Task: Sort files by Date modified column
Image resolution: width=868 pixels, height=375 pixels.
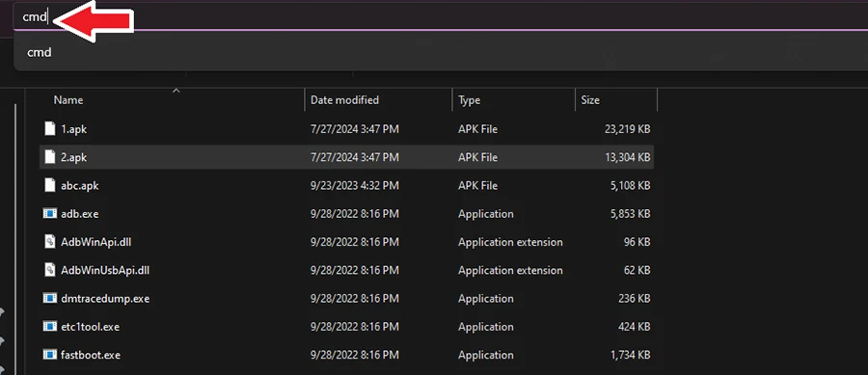Action: point(344,100)
